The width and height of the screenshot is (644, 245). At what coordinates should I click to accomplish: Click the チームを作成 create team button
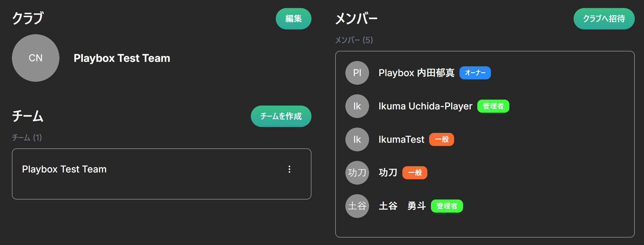pyautogui.click(x=281, y=116)
